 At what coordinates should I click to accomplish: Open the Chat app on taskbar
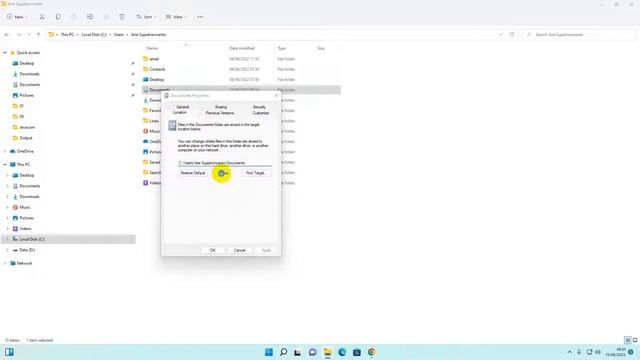[x=313, y=352]
